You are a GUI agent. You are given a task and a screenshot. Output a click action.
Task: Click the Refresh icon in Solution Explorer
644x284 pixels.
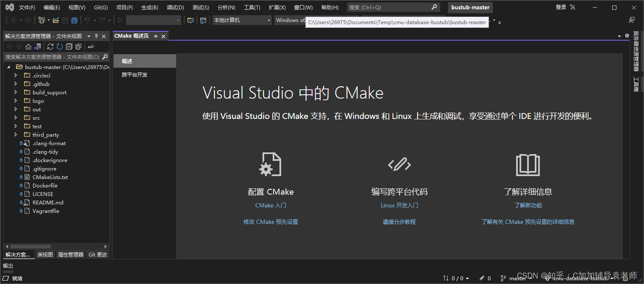[x=59, y=46]
